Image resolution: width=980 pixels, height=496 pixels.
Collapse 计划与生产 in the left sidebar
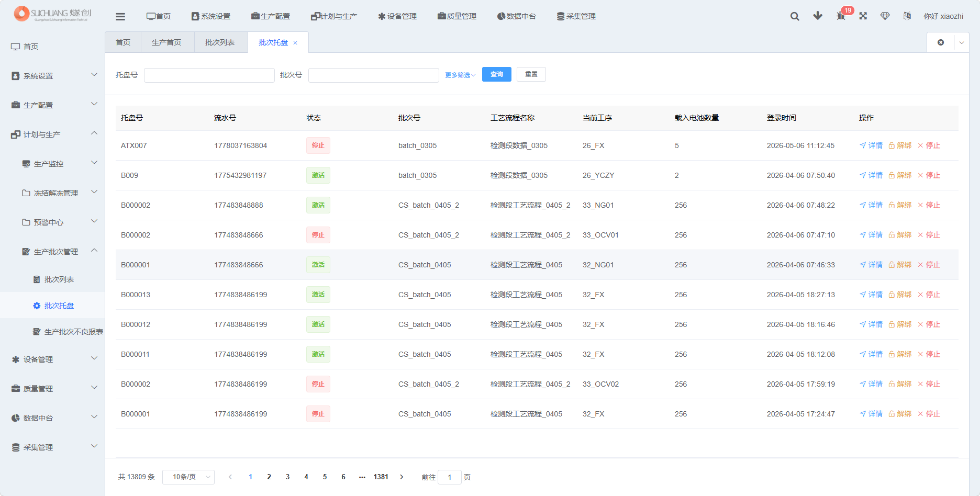tap(52, 134)
